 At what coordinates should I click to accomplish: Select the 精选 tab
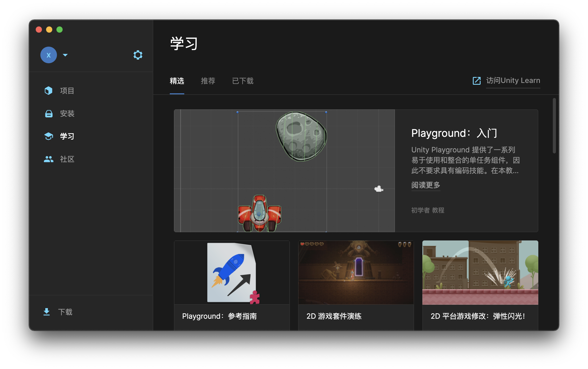[x=177, y=81]
